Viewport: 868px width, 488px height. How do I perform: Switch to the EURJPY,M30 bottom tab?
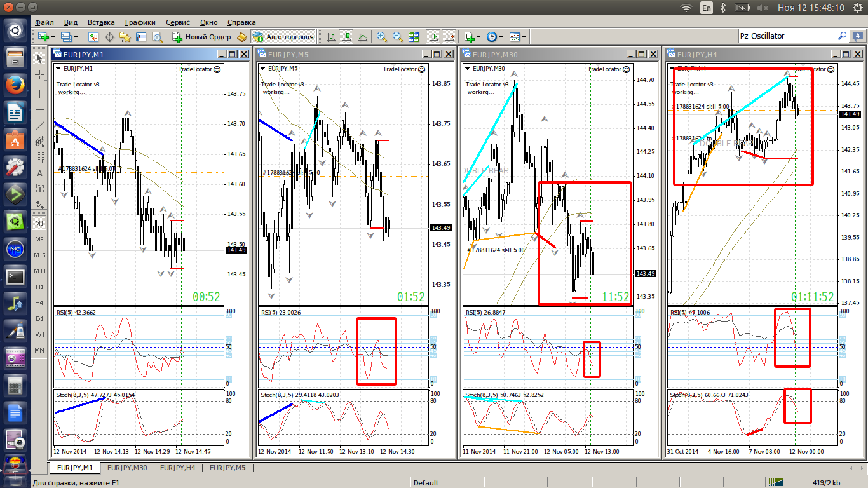pos(127,468)
